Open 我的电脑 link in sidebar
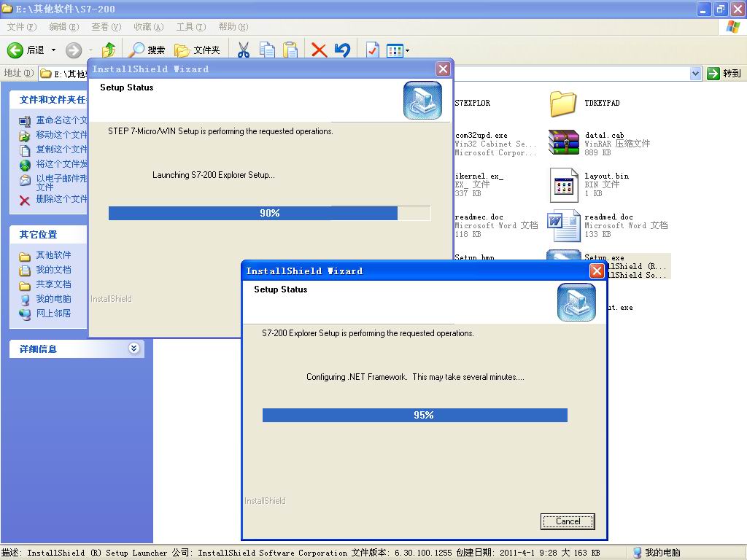This screenshot has height=560, width=747. [53, 299]
